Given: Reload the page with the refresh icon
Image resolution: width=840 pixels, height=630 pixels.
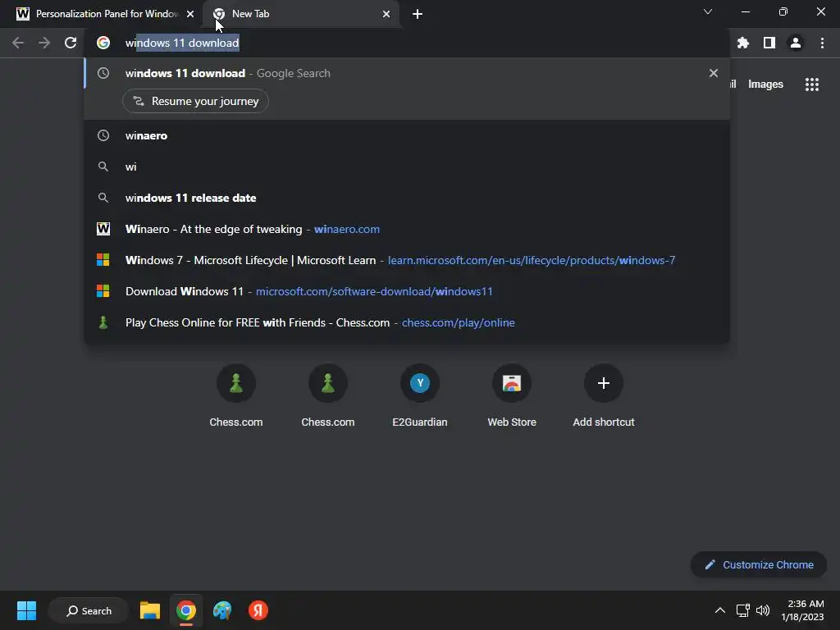Looking at the screenshot, I should pos(71,43).
